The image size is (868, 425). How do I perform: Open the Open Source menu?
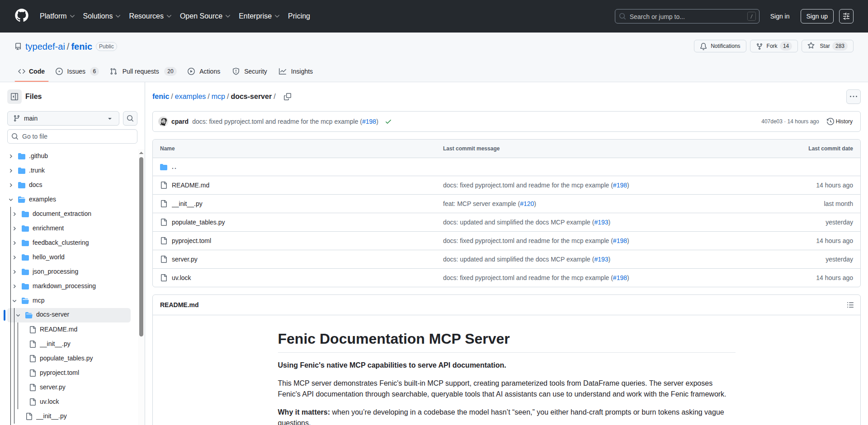[205, 16]
